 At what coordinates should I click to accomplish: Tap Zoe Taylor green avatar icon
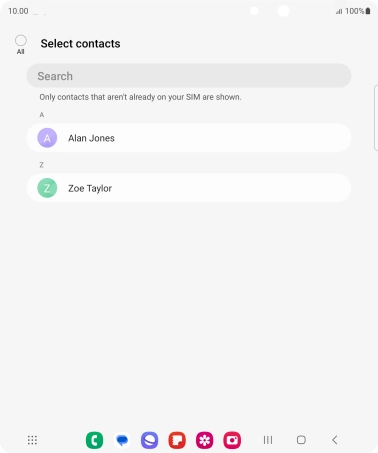(47, 188)
